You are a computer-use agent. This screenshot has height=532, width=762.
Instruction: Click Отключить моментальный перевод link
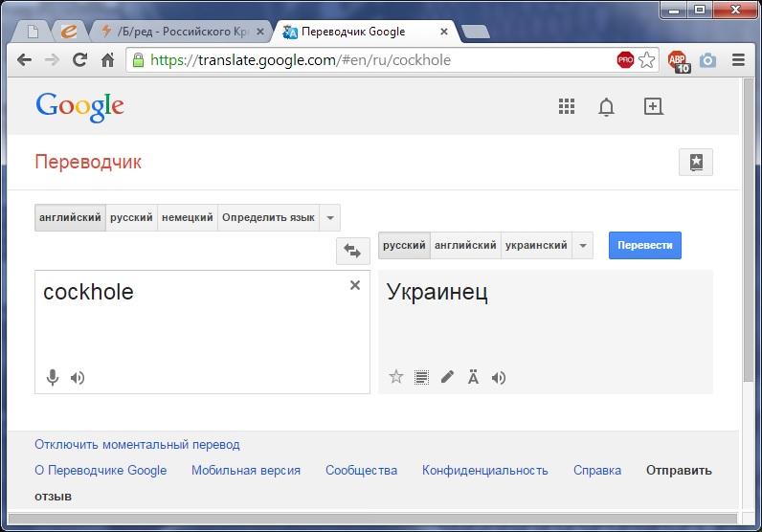tap(137, 445)
